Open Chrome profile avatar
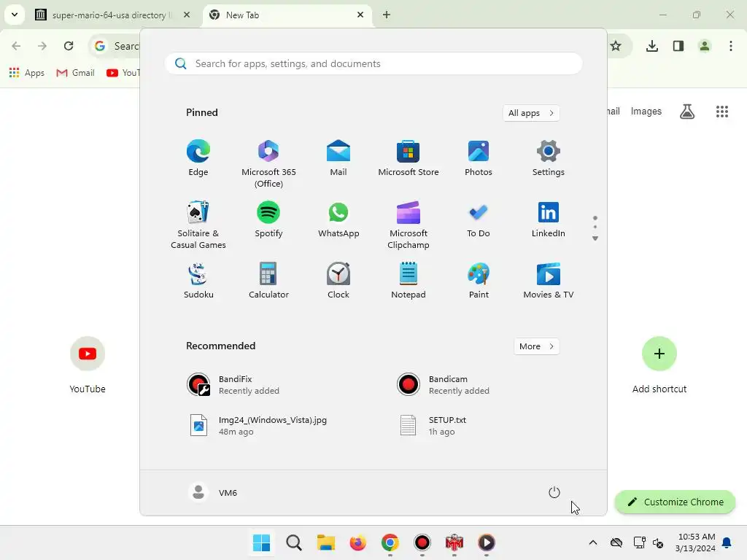 click(x=705, y=46)
